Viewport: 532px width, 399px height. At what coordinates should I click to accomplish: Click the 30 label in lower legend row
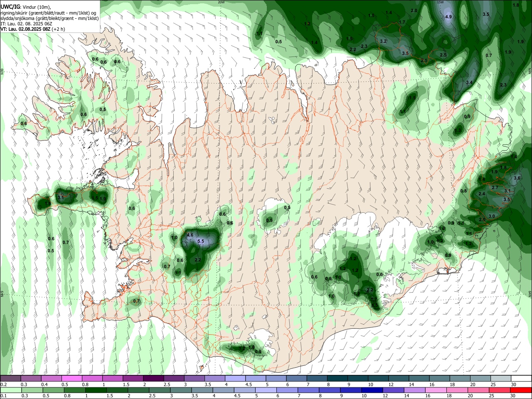(x=514, y=396)
